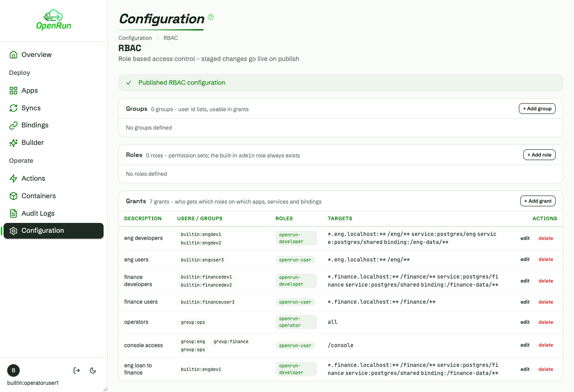Click the builtin:financeuser3 user tag

(208, 302)
